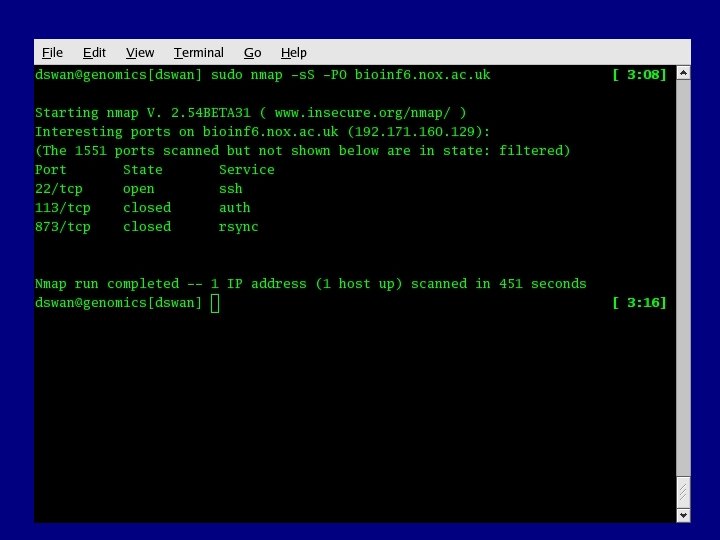Image resolution: width=720 pixels, height=540 pixels.
Task: Click the '113/tcp' port entry
Action: [x=63, y=208]
